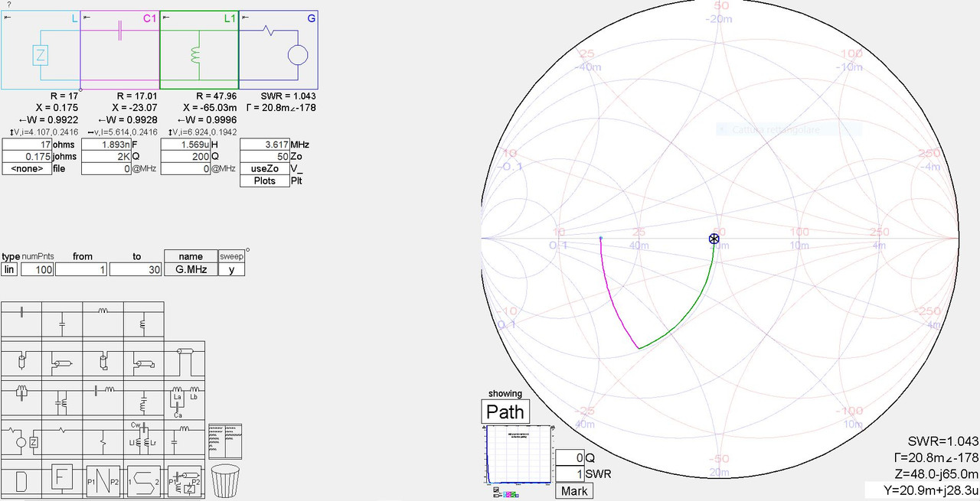This screenshot has height=501, width=980.
Task: Edit the 17 ohms load resistance field
Action: (27, 144)
